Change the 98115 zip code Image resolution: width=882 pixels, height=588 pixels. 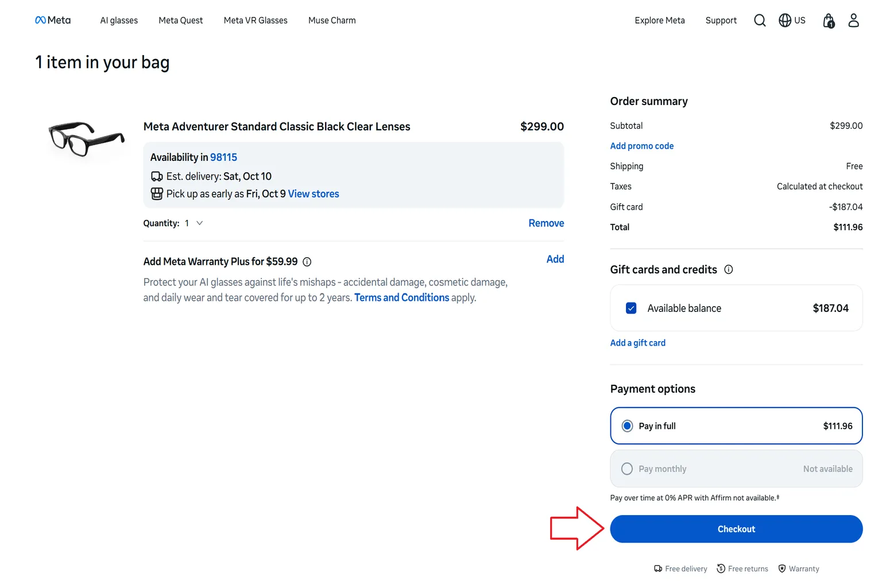click(223, 157)
